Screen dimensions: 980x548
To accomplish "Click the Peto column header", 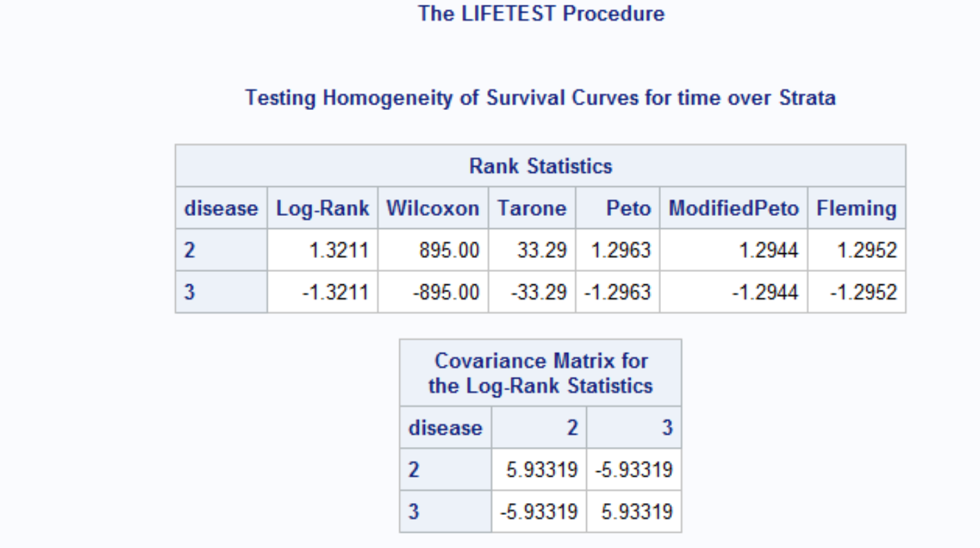I will tap(628, 208).
